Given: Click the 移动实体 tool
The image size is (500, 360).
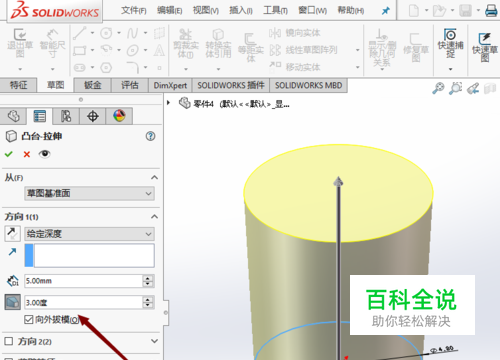Looking at the screenshot, I should 295,67.
